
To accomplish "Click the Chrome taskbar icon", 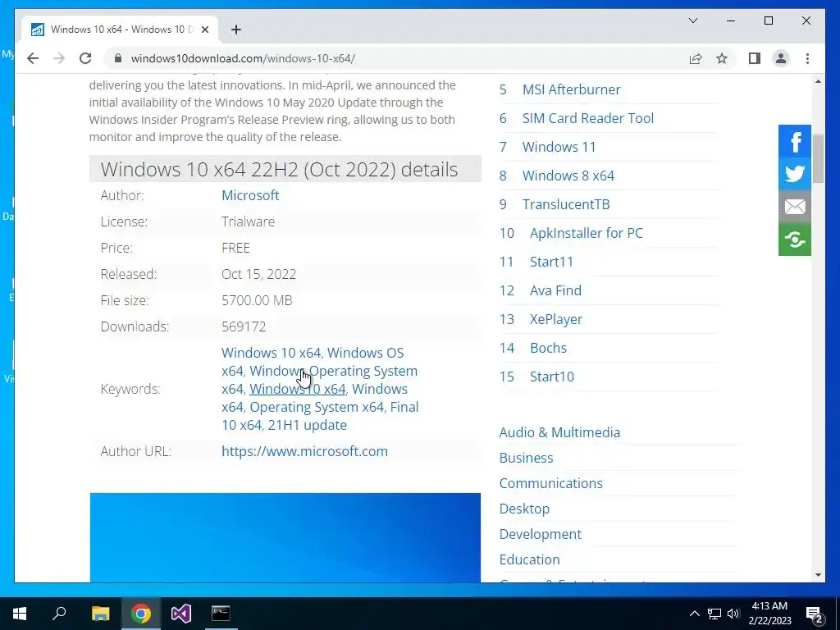I will (x=141, y=614).
